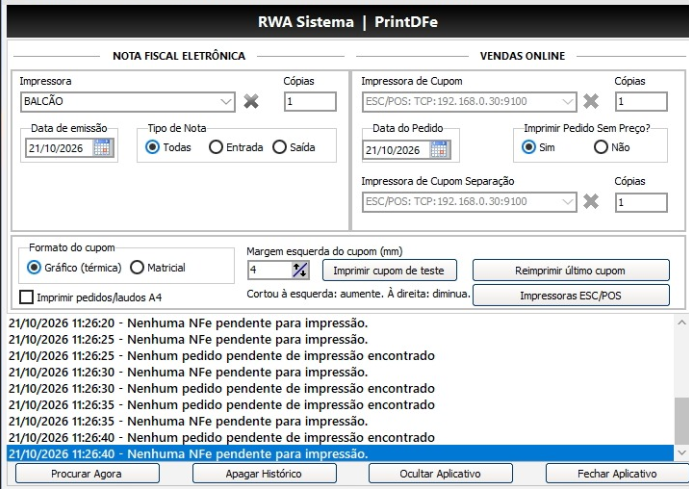Click Cópias field for Impressora de Cupom
The image size is (689, 489).
641,101
